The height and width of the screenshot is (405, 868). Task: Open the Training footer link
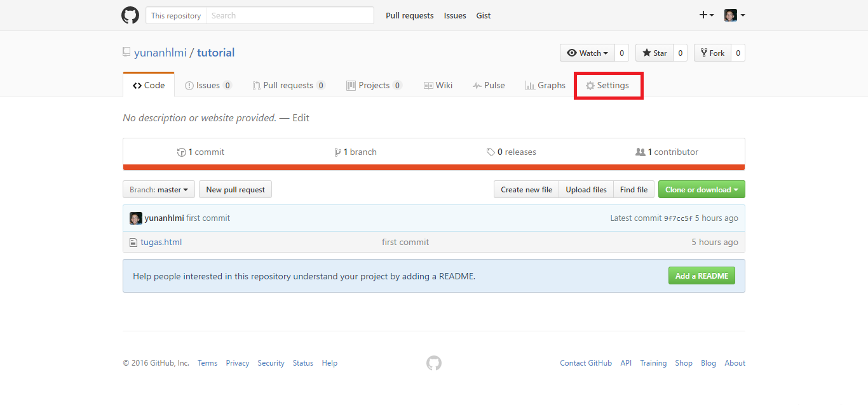coord(653,363)
